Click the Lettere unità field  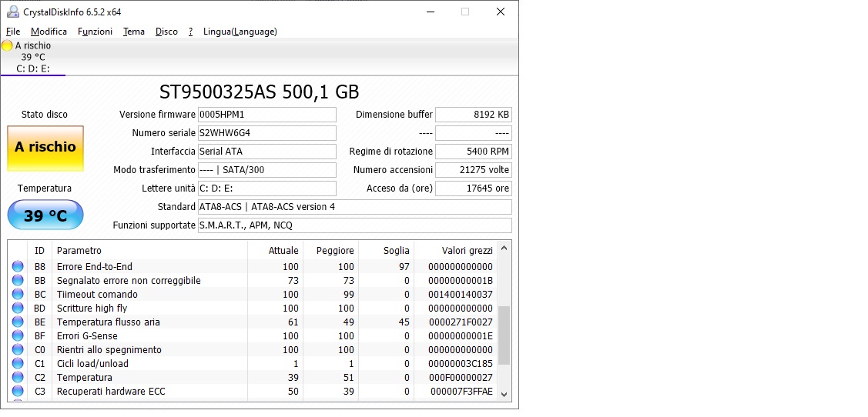[x=266, y=188]
